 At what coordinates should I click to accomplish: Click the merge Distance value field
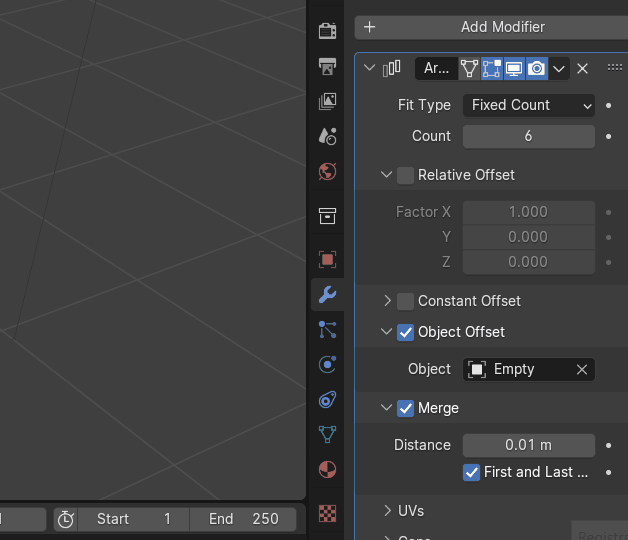[x=529, y=445]
